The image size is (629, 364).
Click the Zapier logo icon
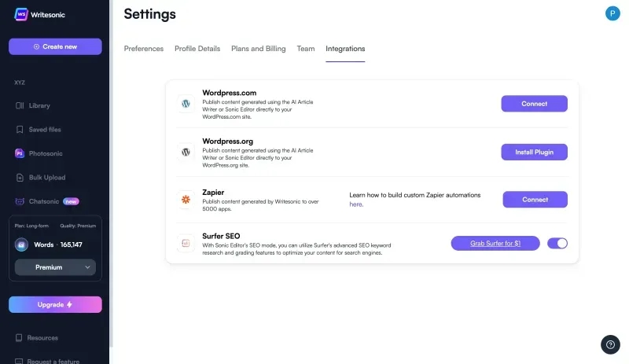coord(186,200)
